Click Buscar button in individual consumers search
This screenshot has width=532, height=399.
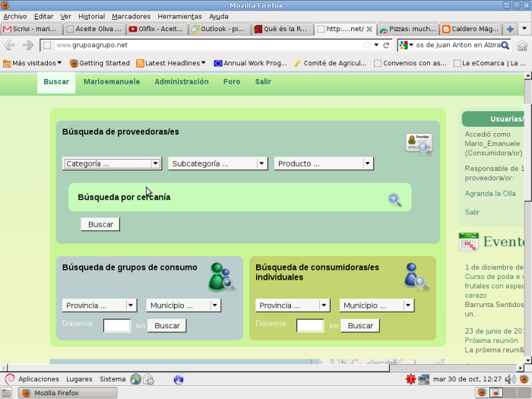(x=360, y=326)
